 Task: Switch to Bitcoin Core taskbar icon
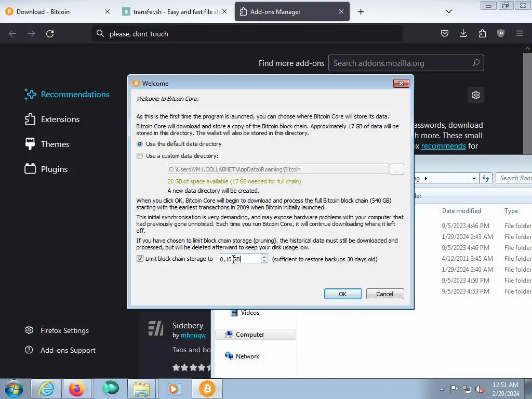coord(207,389)
